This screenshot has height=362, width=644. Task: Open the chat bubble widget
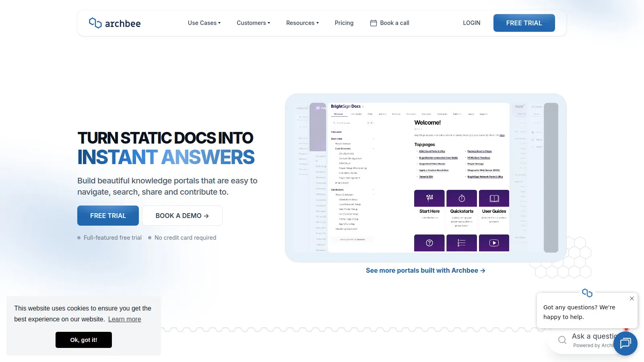point(625,343)
